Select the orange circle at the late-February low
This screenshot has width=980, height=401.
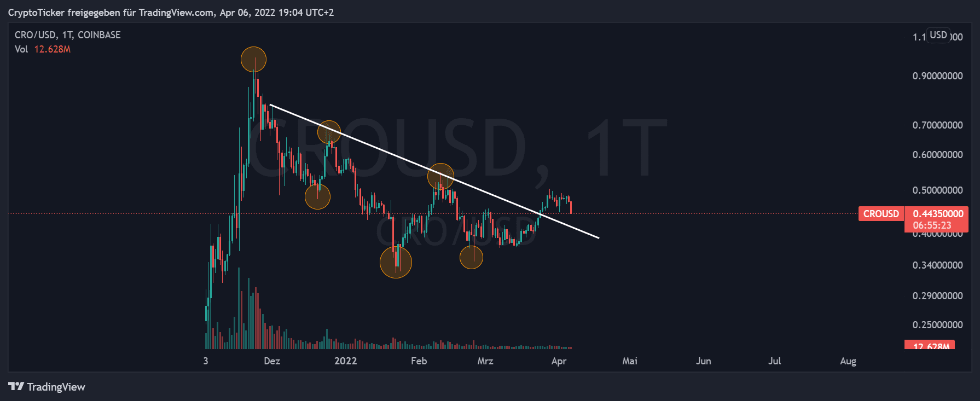(471, 257)
